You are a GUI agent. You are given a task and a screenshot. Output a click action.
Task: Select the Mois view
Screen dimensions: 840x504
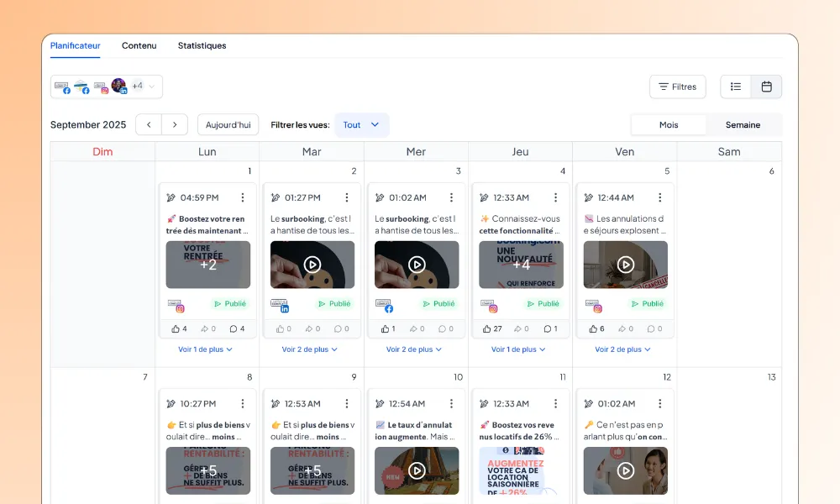(x=669, y=125)
